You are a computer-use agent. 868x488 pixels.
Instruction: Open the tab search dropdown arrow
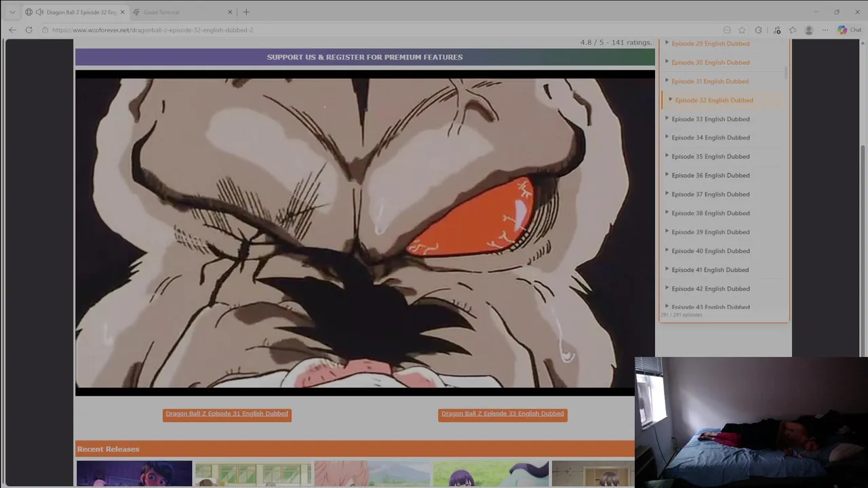coord(12,12)
